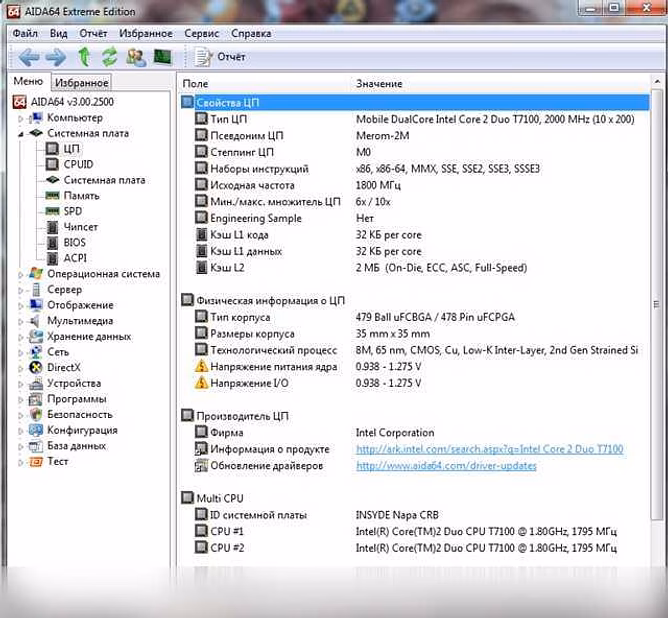Collapse the Системная плата parent node
668x618 pixels.
20,134
